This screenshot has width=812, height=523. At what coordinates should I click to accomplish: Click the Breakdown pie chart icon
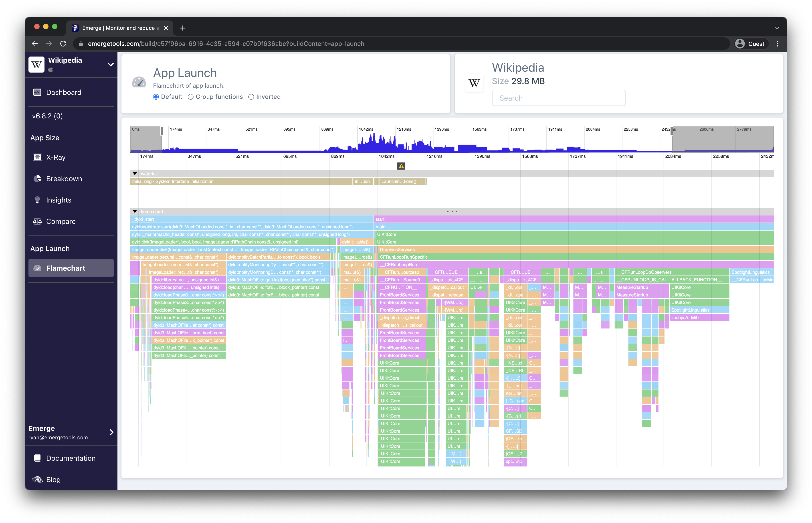(37, 179)
